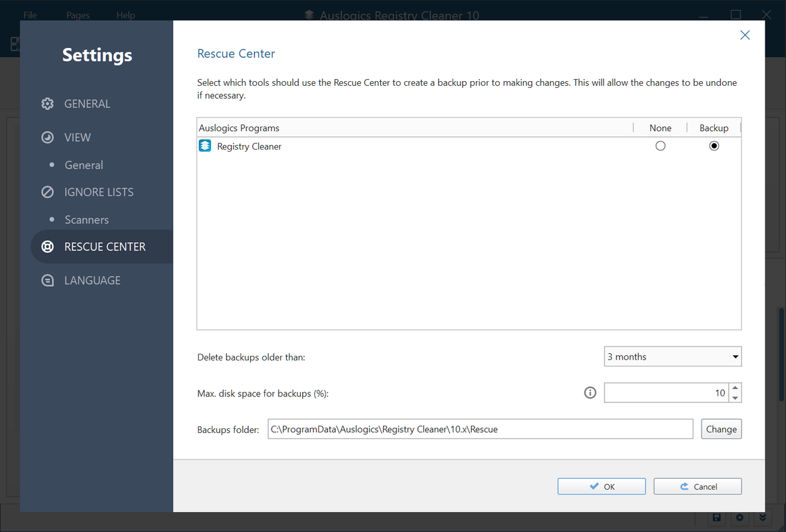
Task: Click the gear icon in main window footer
Action: click(x=739, y=517)
